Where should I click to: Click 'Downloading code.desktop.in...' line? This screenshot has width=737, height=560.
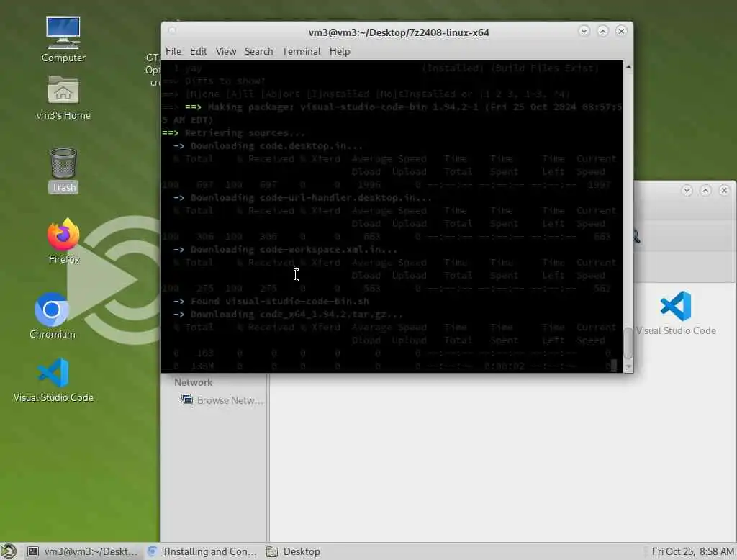(268, 146)
